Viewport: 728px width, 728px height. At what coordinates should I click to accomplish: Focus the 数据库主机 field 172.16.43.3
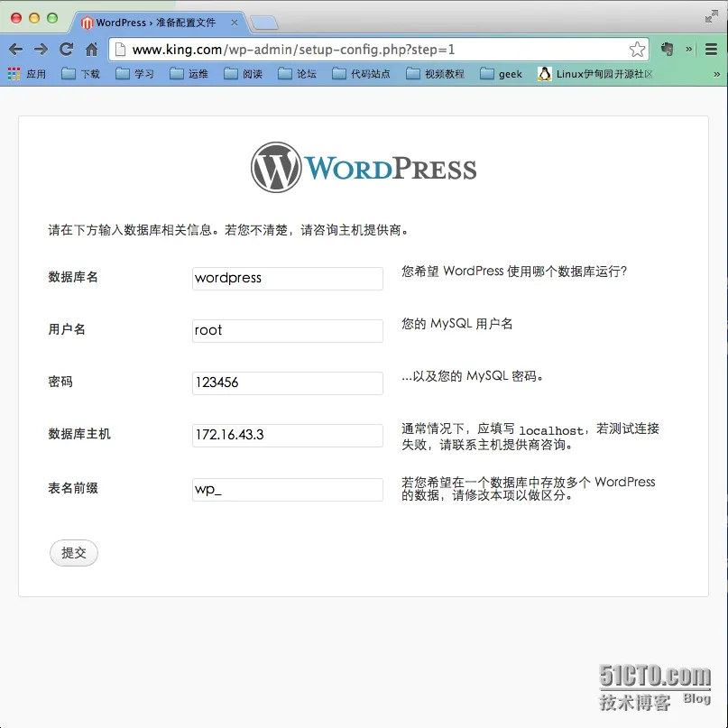coord(288,436)
